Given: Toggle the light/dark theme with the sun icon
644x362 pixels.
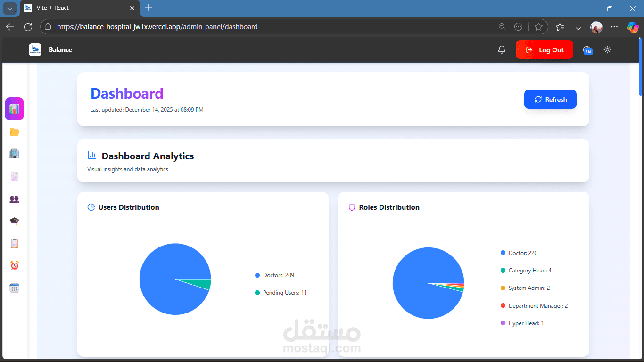Looking at the screenshot, I should coord(607,49).
